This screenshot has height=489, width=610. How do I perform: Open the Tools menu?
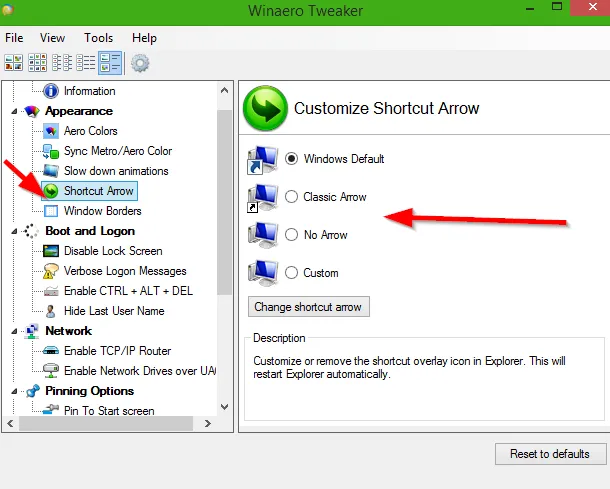(x=98, y=38)
